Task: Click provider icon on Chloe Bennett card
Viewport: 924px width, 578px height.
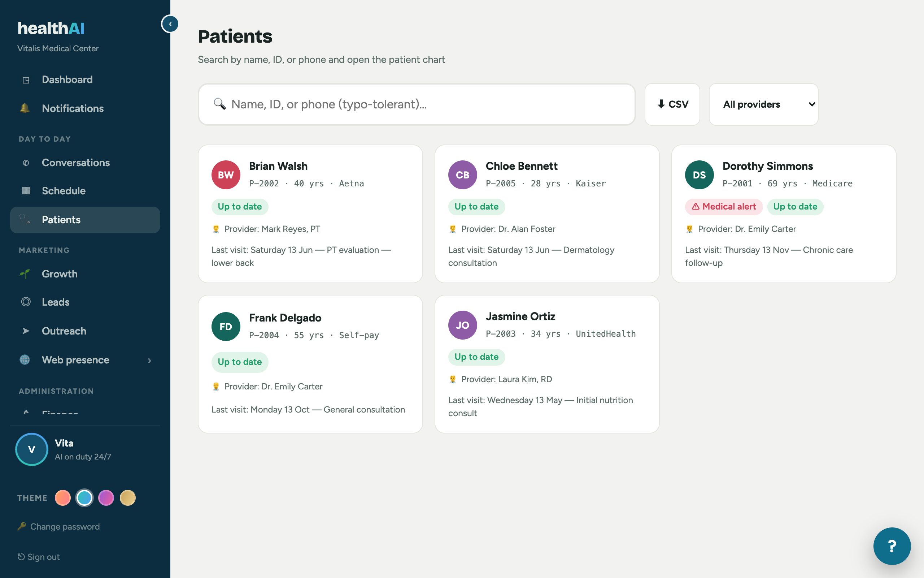Action: (x=453, y=229)
